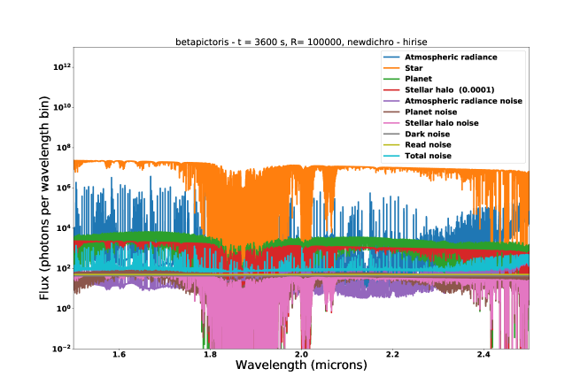Viewport: 588px width, 392px height.
Task: Click the 'Flux (photons per wavelength bin)' axis label
Action: click(x=44, y=198)
